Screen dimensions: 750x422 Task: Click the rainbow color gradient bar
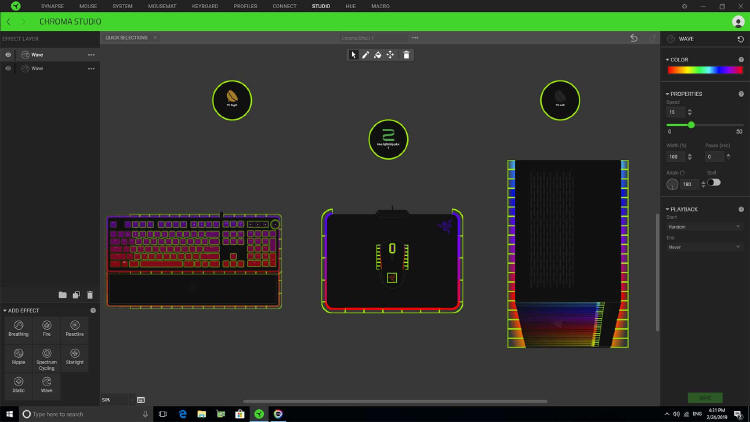[x=705, y=70]
